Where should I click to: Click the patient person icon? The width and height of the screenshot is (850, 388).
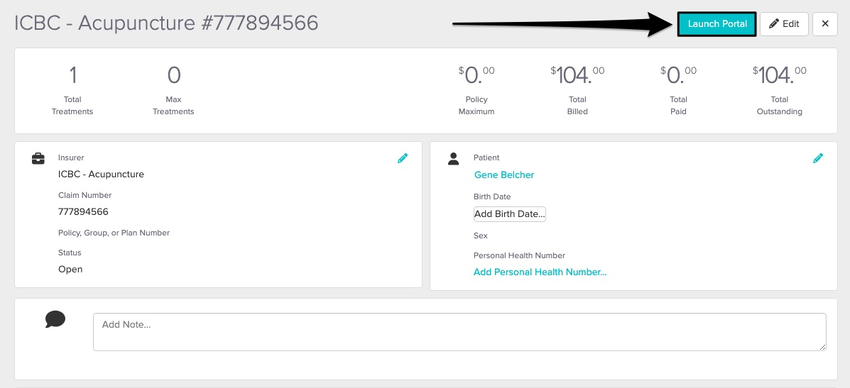click(454, 159)
